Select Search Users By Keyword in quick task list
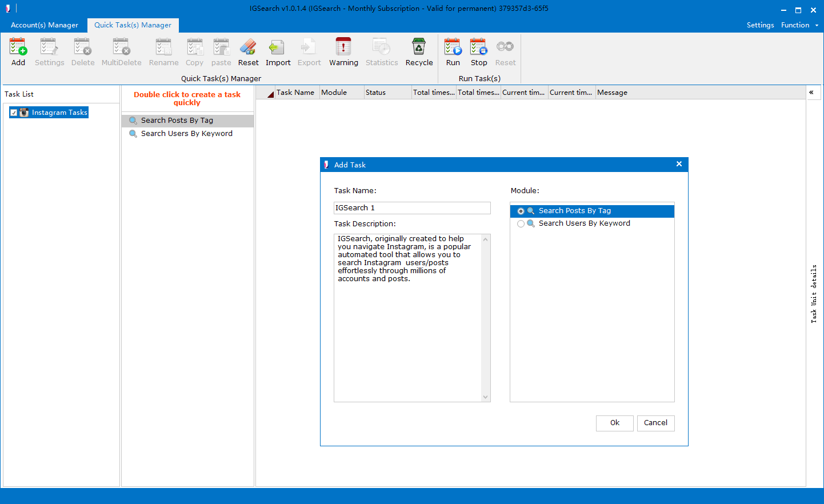 [187, 134]
